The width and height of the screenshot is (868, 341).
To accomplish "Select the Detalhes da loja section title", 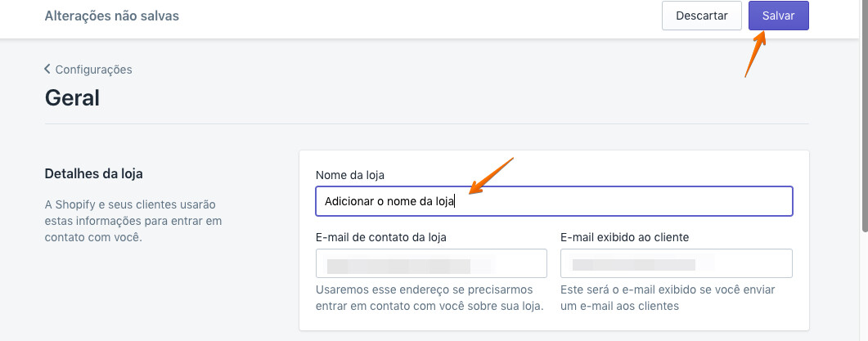I will 99,173.
